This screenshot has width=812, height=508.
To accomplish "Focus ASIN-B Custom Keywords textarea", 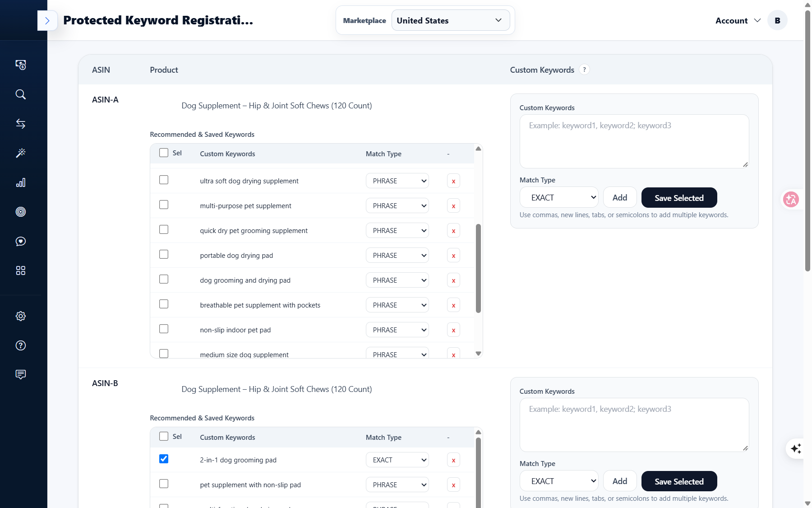I will point(634,425).
